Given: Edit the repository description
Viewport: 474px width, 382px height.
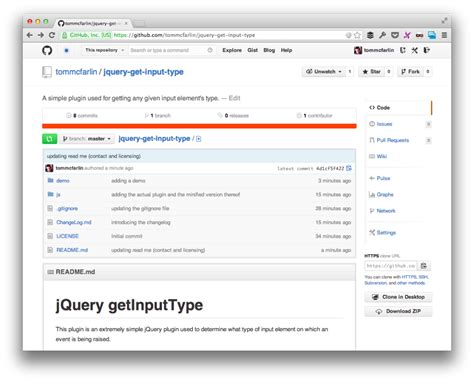Looking at the screenshot, I should coord(234,98).
